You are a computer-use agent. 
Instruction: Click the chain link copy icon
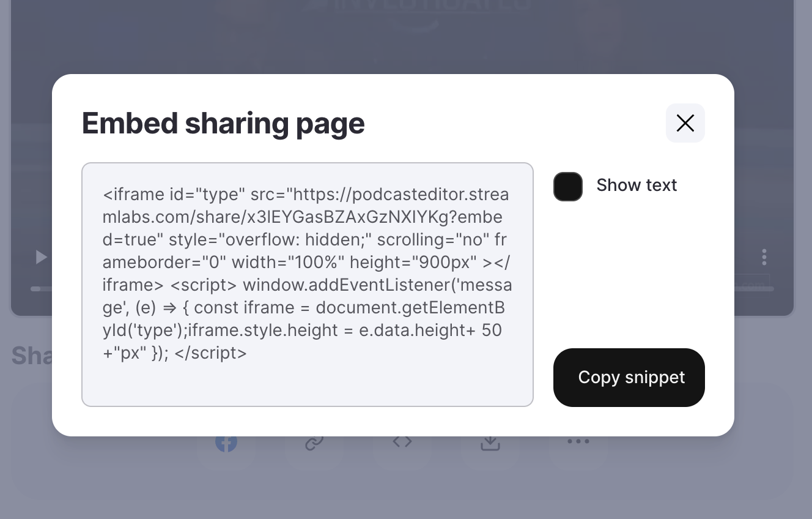314,442
